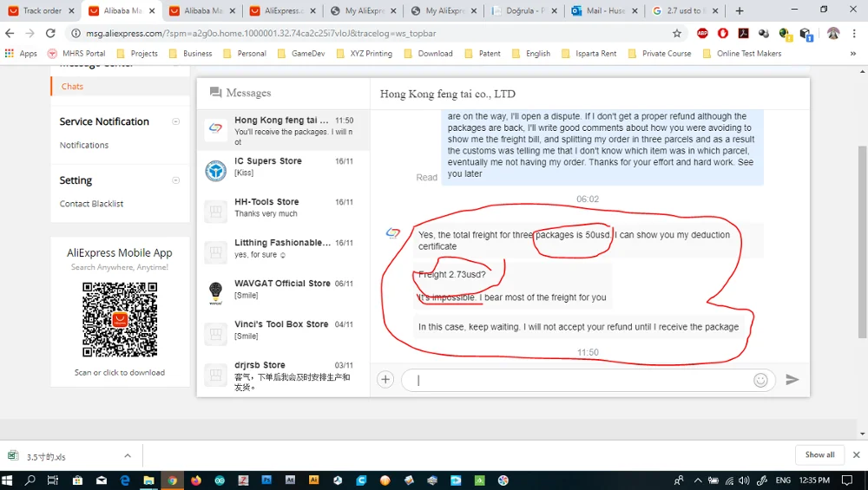This screenshot has width=868, height=490.
Task: Open Windows search from taskbar
Action: [x=30, y=480]
